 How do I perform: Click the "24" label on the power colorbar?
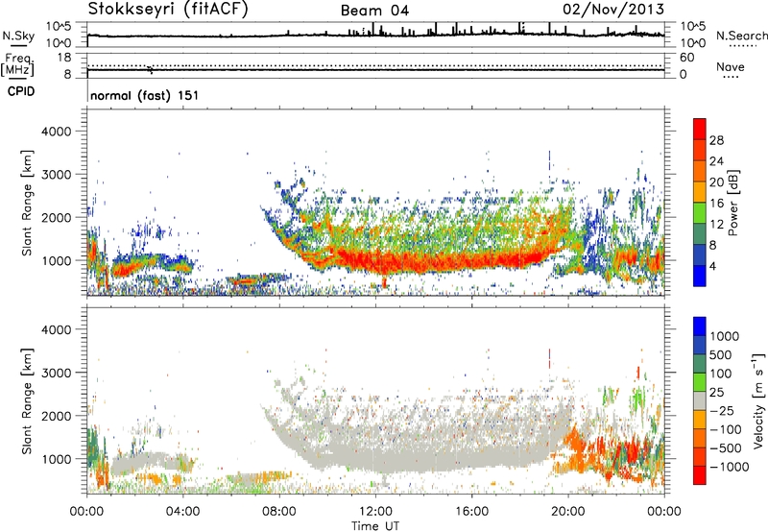click(716, 161)
